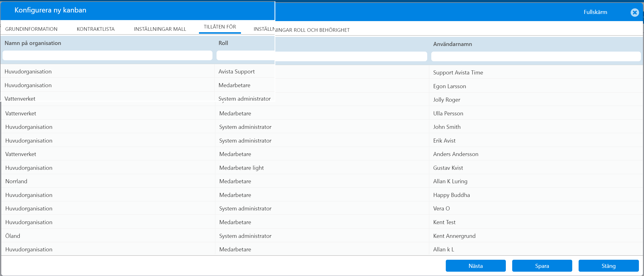
Task: Click Huvudorganisation in Happy Buddha row
Action: [29, 195]
